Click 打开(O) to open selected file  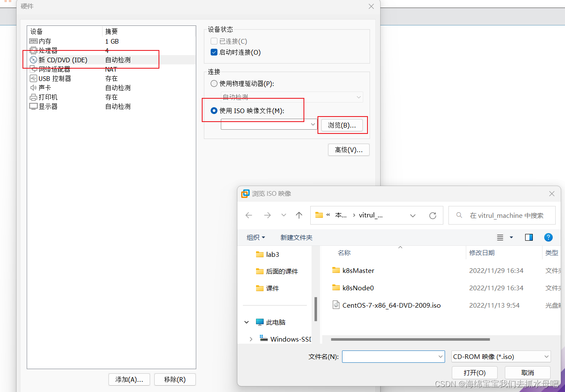pyautogui.click(x=475, y=373)
